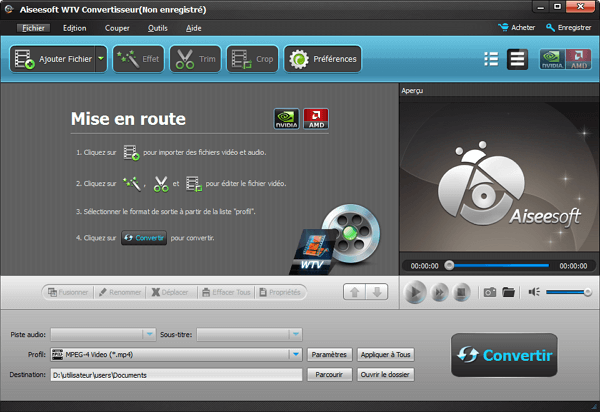The height and width of the screenshot is (412, 600).
Task: Switch to detailed rows view icon
Action: coord(517,59)
